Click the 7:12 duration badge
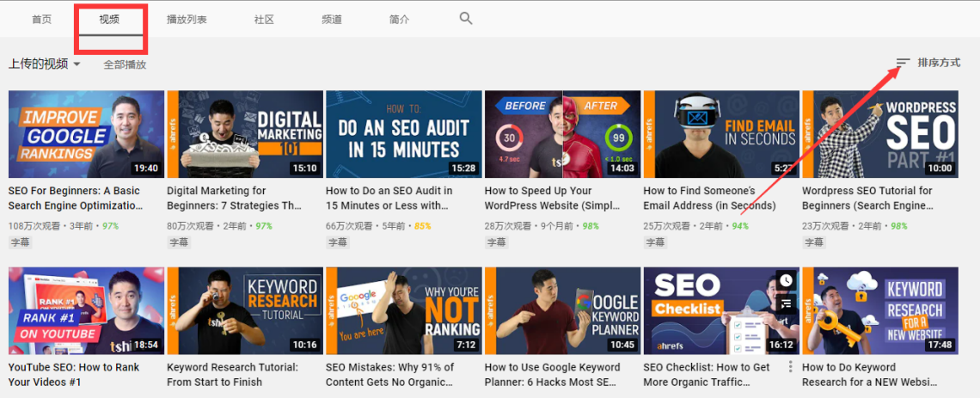 point(466,345)
